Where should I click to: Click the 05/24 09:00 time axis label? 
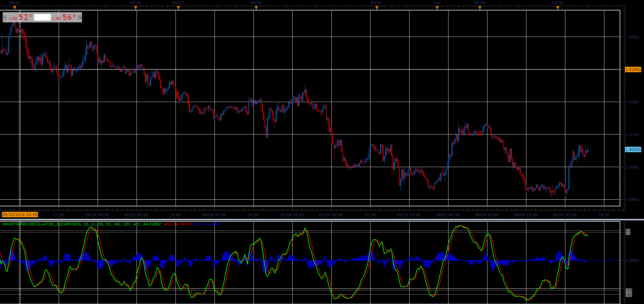point(97,215)
